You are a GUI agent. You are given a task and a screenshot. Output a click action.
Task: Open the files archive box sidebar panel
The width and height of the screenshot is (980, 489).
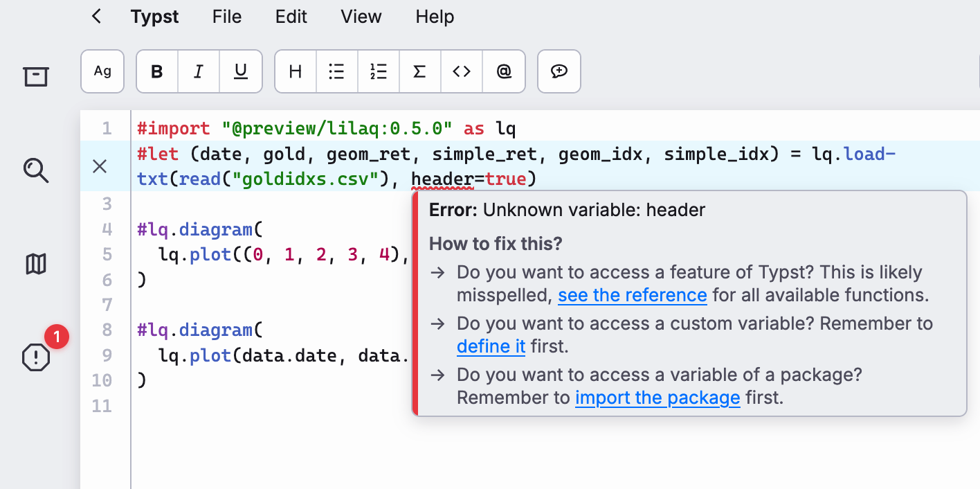(36, 76)
